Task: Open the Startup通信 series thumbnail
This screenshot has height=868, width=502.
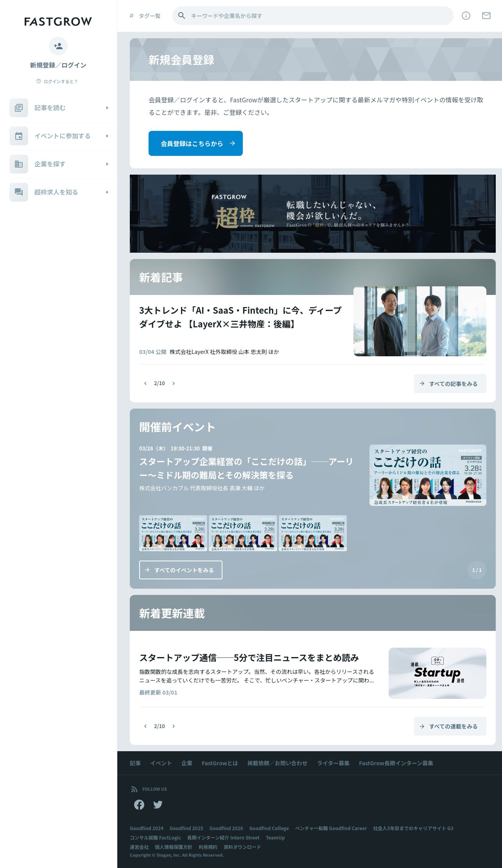Action: [437, 673]
